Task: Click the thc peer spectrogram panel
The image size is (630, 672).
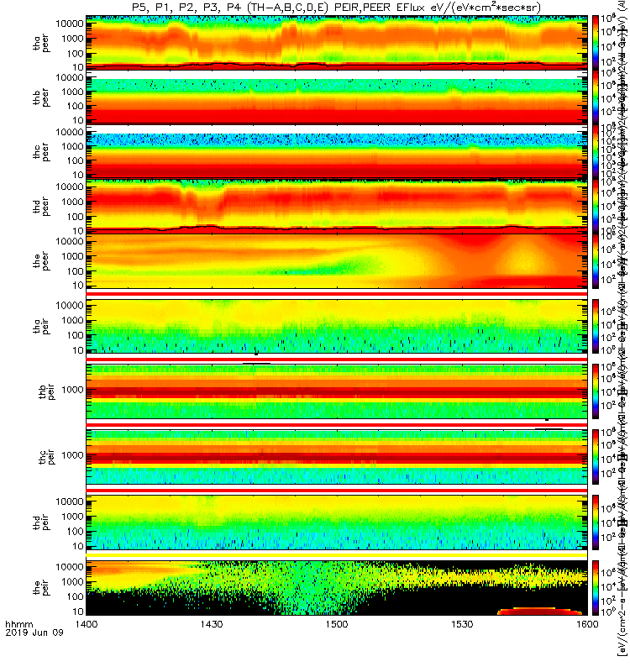Action: (x=337, y=152)
